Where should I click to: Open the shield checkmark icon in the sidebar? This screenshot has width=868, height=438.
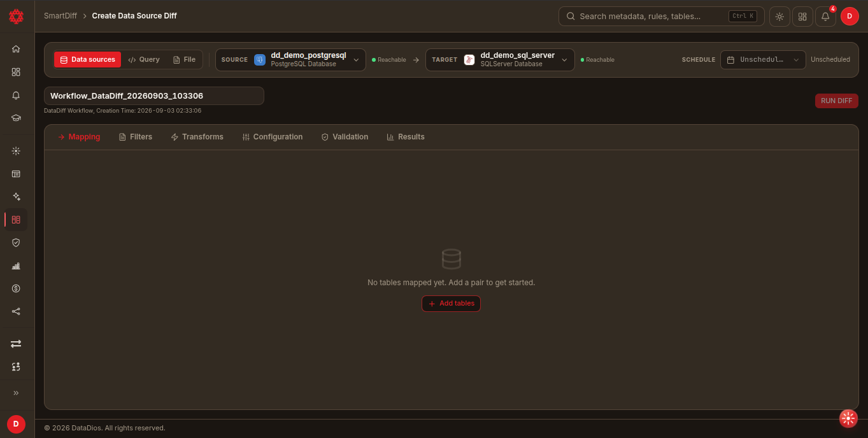[x=16, y=243]
